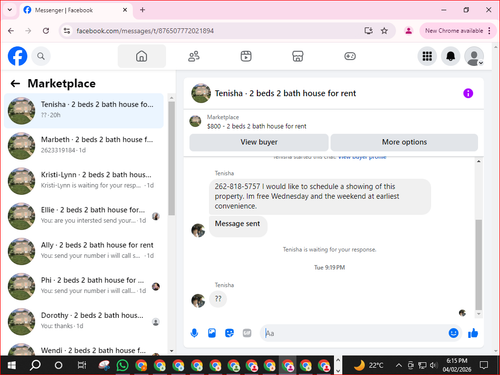Image resolution: width=500 pixels, height=375 pixels.
Task: Open conversation information icon
Action: pos(468,93)
